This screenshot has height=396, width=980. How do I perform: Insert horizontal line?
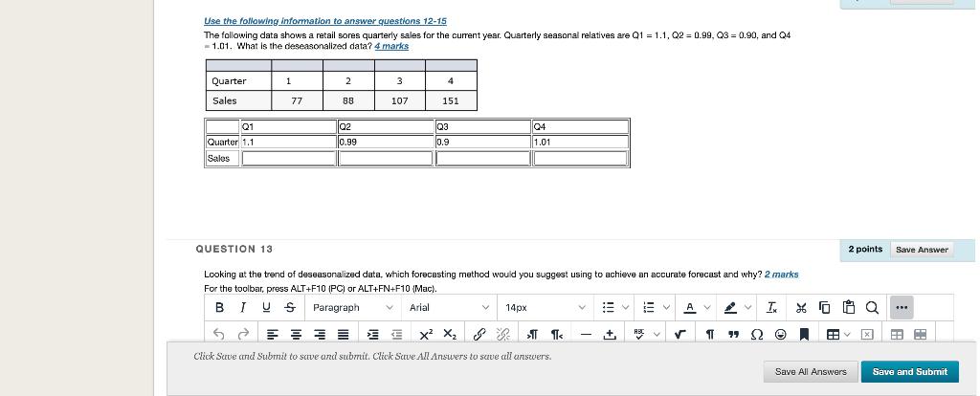pyautogui.click(x=586, y=334)
